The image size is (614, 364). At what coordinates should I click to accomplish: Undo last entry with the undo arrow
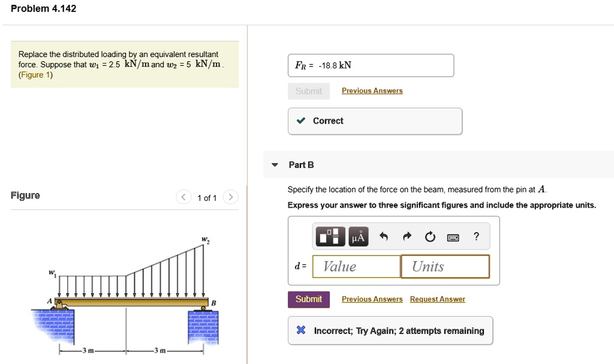click(x=383, y=236)
